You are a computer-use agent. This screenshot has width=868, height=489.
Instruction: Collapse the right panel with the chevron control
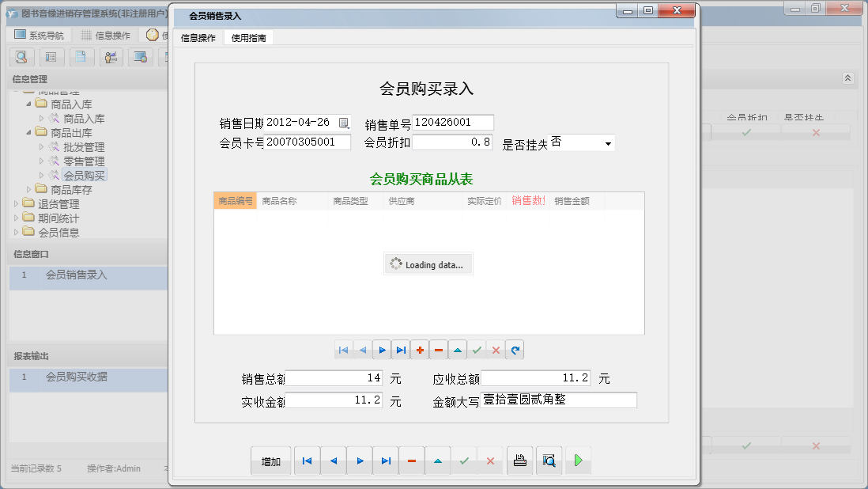click(847, 78)
